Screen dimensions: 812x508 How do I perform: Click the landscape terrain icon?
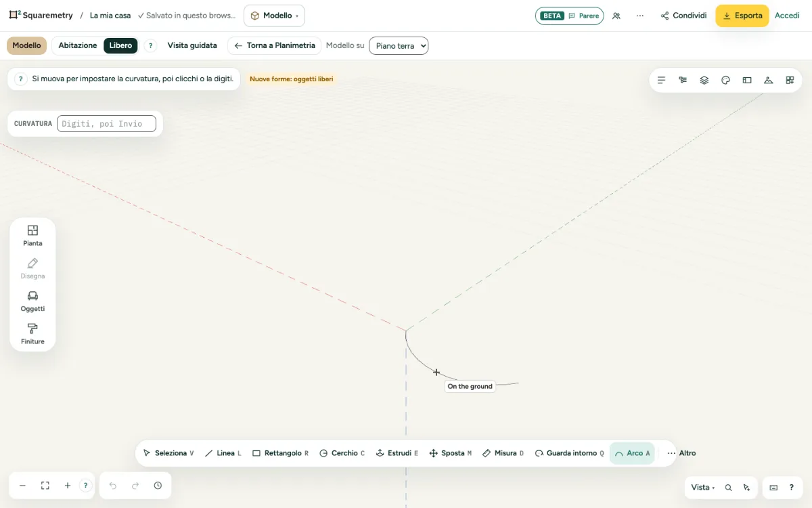click(x=768, y=80)
